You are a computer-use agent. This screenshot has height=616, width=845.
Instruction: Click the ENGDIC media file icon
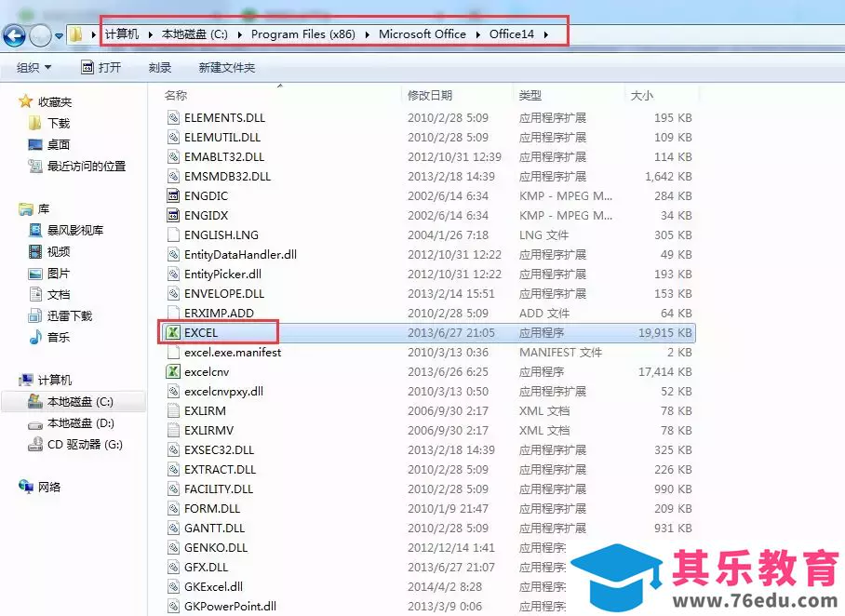click(172, 195)
